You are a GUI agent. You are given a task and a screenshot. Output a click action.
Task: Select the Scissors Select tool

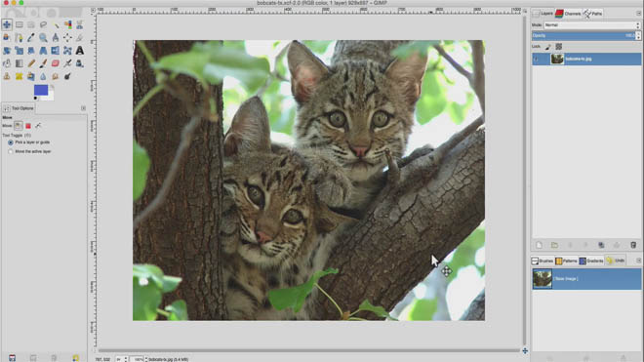[79, 24]
